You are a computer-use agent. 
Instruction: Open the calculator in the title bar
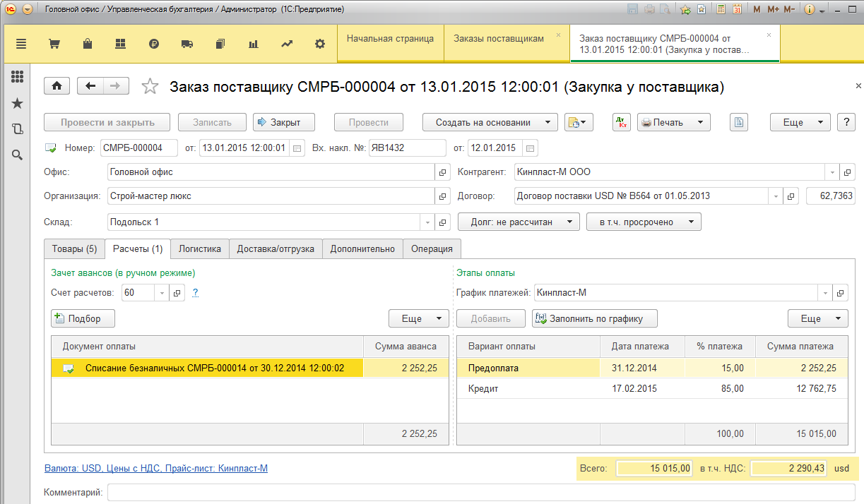pos(720,10)
